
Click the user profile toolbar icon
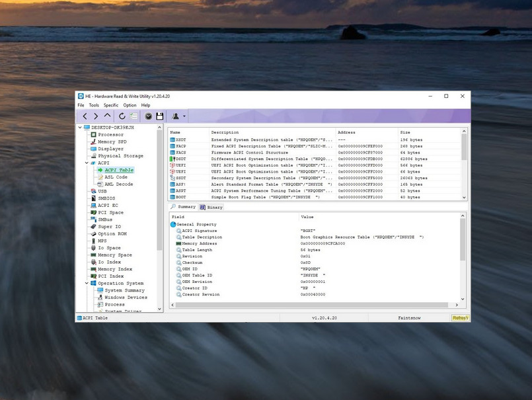(176, 116)
